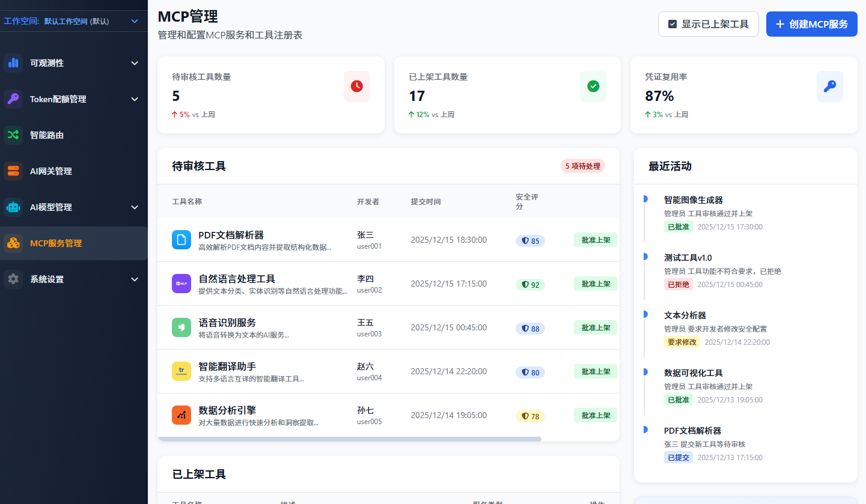Screen dimensions: 866x504
Task: Click the green 语音识别服务 icon
Action: pos(181,327)
